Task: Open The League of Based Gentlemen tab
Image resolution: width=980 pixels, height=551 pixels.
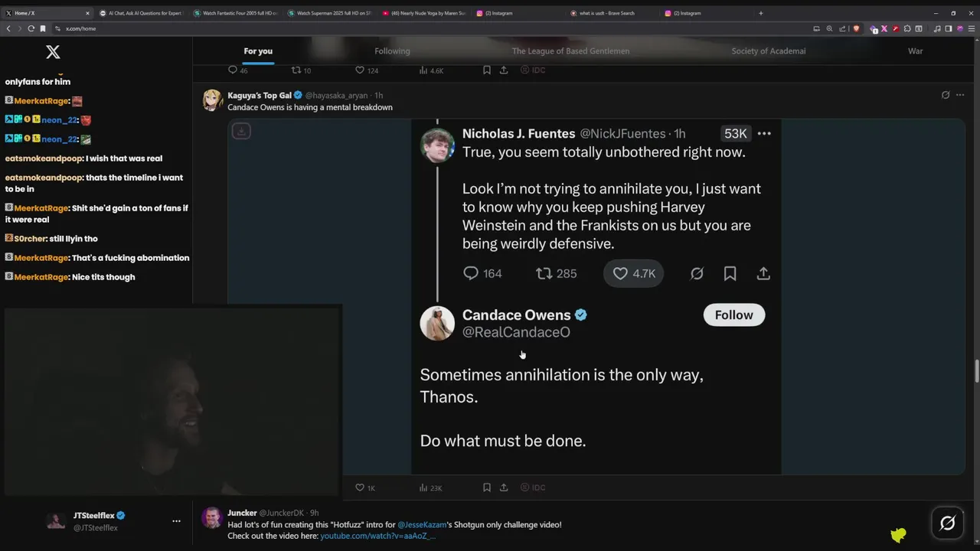Action: (x=570, y=51)
